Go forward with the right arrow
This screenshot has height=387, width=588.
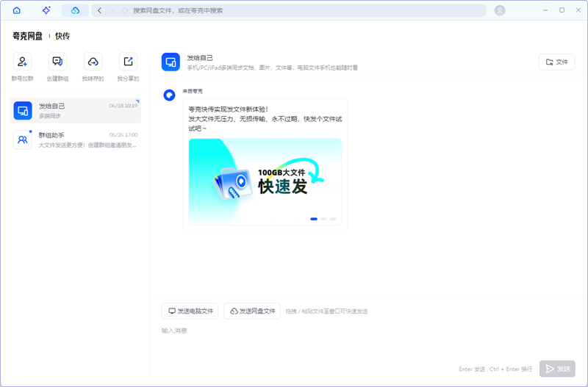[x=112, y=10]
